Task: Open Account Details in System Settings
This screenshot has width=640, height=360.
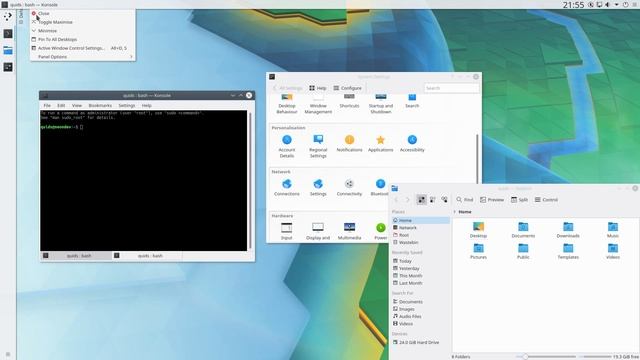Action: (x=287, y=146)
